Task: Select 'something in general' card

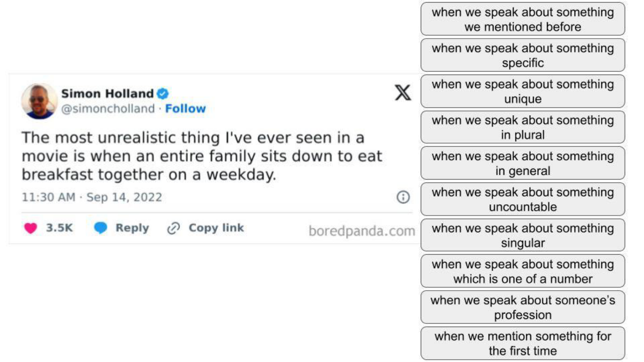Action: 523,163
